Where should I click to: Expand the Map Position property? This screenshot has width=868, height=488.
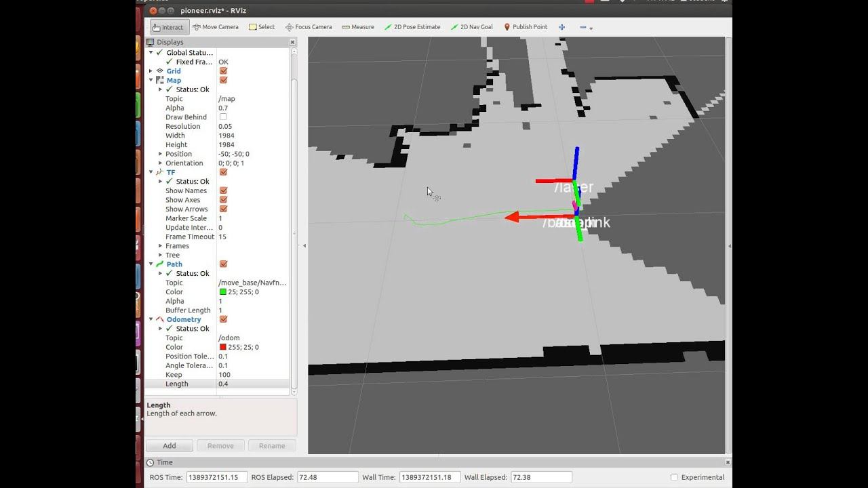click(160, 154)
